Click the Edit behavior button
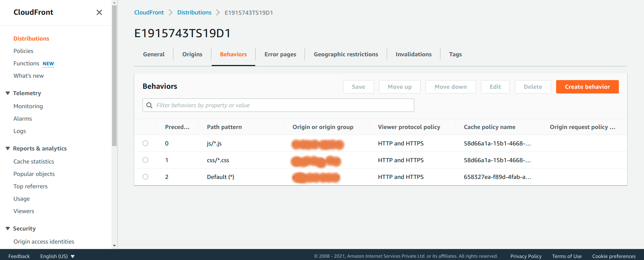The height and width of the screenshot is (260, 644). (495, 87)
